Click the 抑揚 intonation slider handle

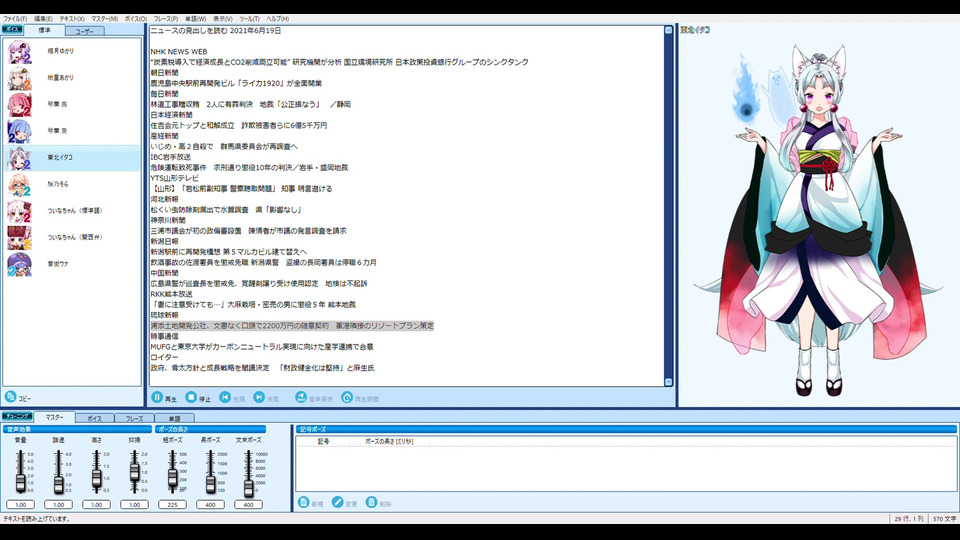(x=134, y=472)
